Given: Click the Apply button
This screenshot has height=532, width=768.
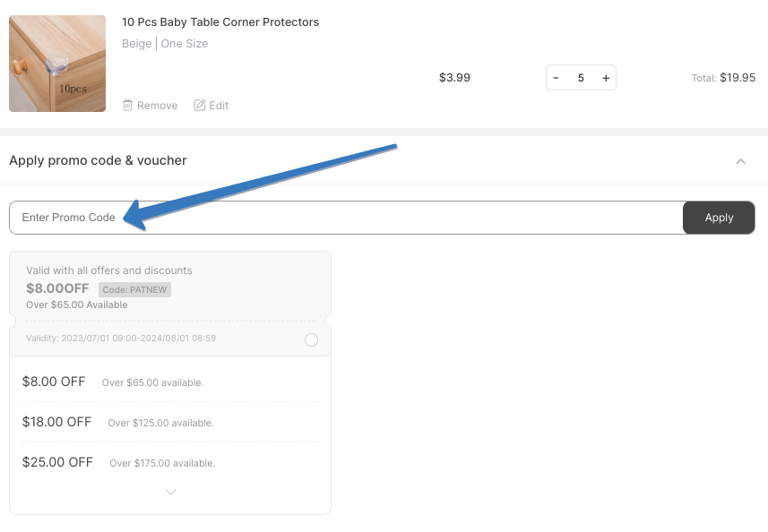Looking at the screenshot, I should 718,217.
